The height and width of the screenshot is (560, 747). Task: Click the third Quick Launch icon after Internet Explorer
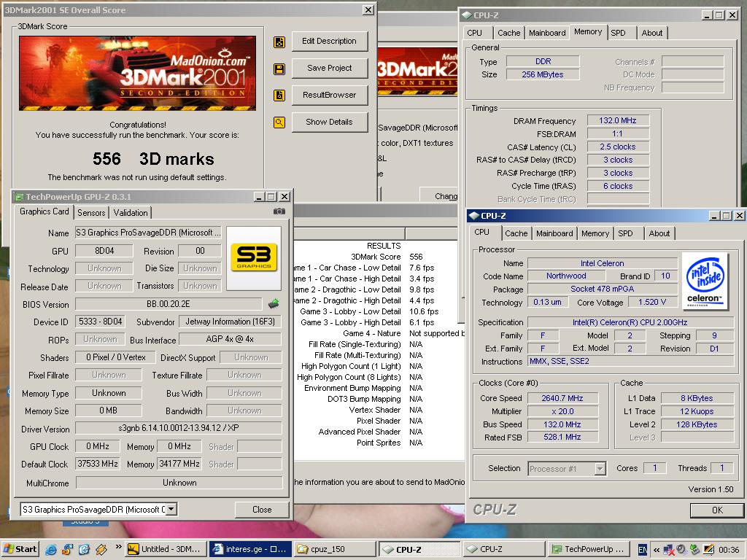pyautogui.click(x=85, y=550)
